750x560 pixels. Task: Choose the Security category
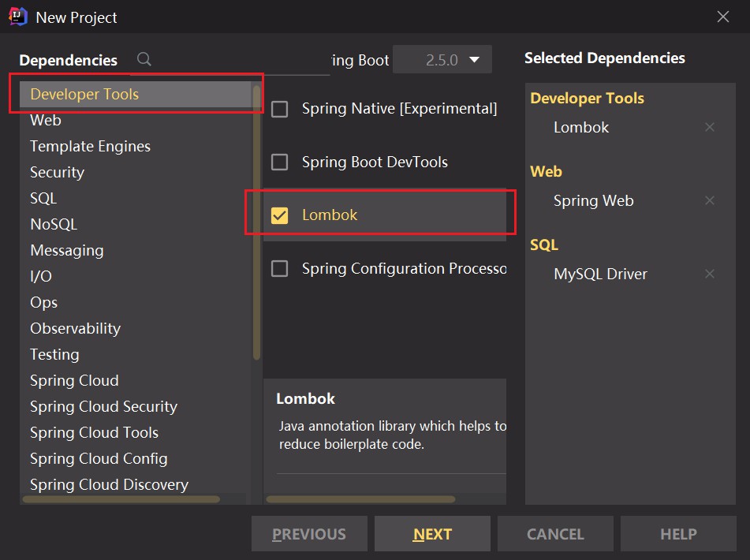click(136, 172)
